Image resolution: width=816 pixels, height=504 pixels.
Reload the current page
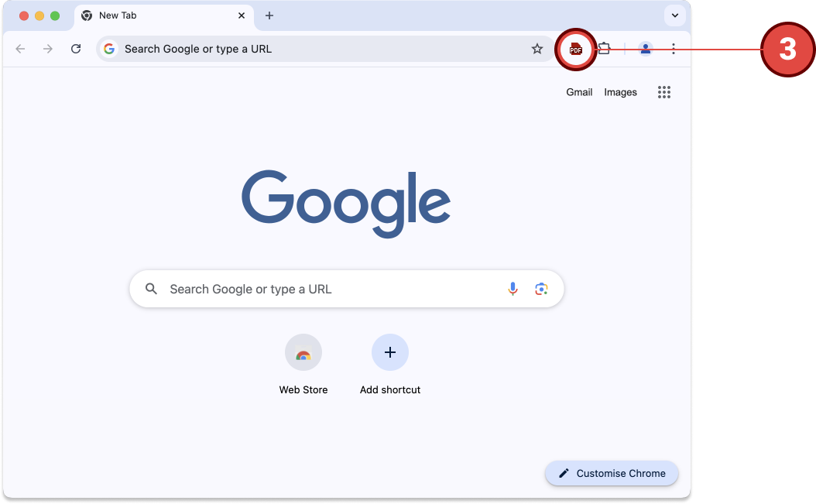[76, 49]
